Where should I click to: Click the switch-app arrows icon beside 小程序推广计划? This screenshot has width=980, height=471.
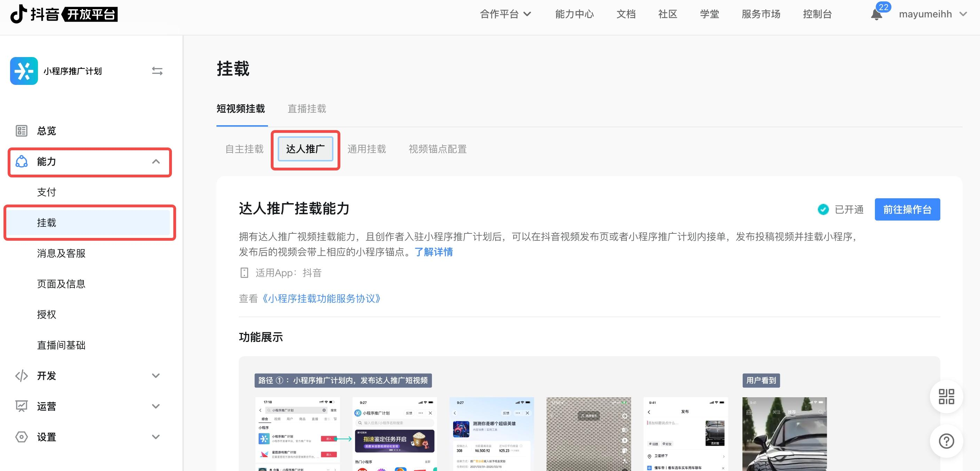157,71
